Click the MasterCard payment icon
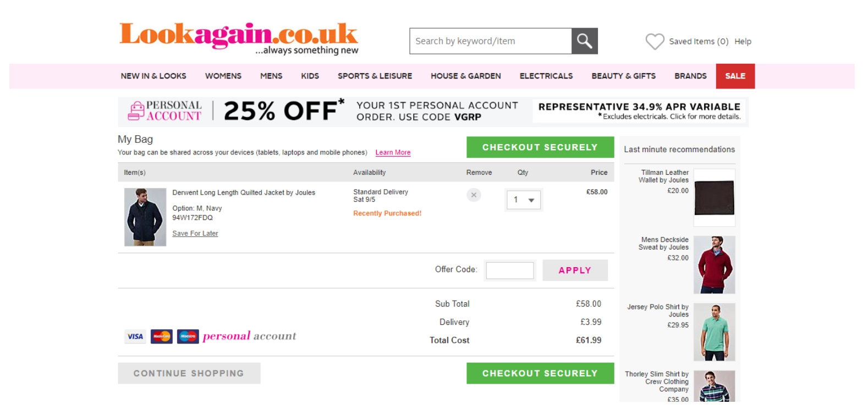 coord(162,336)
